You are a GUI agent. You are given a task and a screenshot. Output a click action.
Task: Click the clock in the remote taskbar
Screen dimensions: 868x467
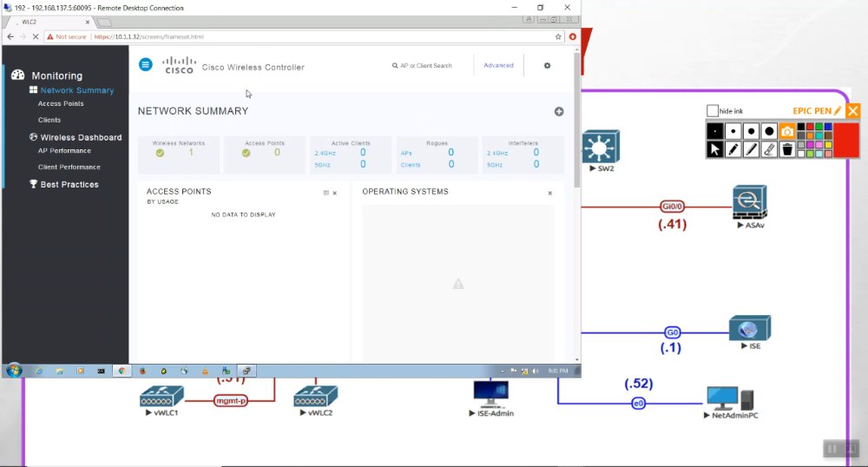[558, 371]
